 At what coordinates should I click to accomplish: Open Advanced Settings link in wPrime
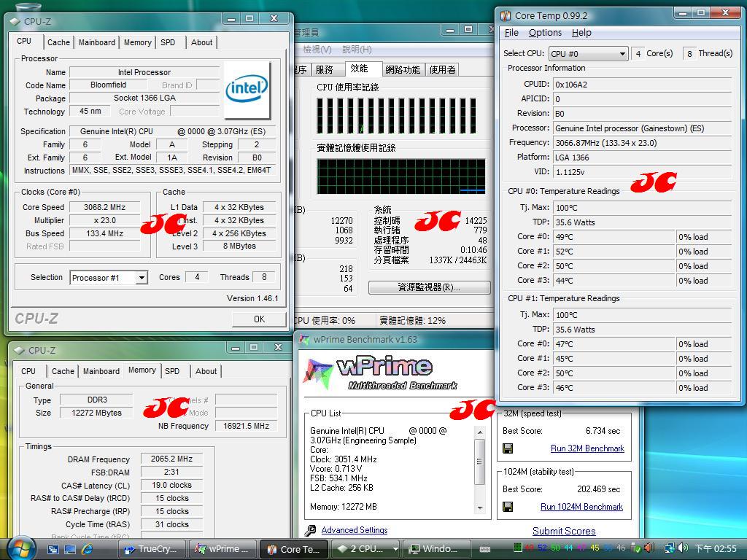[355, 530]
